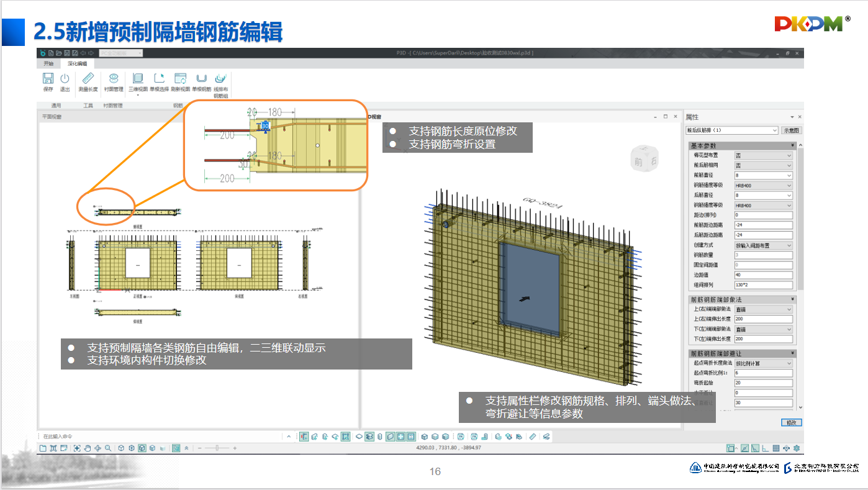Viewport: 868px width, 490px height.
Task: Open the 前筋直径 dropdown
Action: (763, 175)
